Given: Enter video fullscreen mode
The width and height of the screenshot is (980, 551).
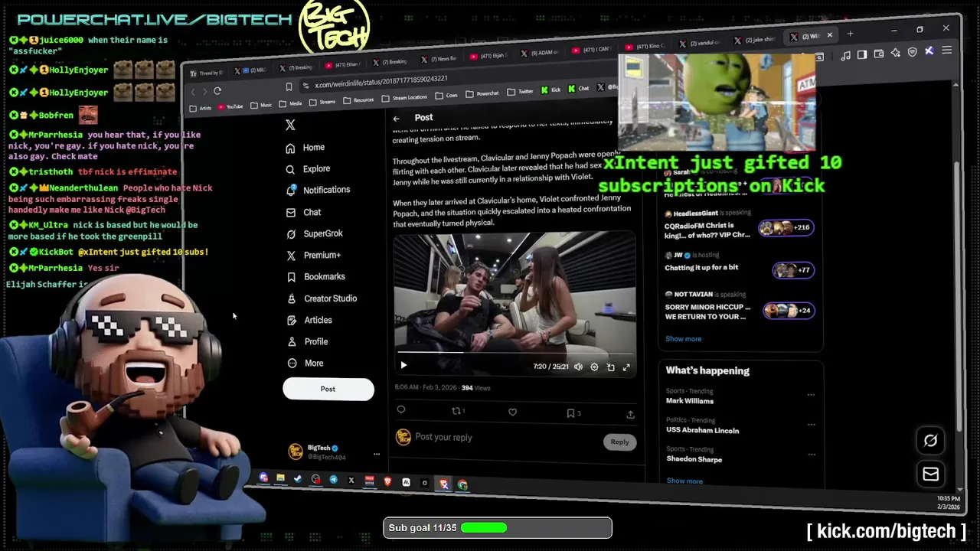Looking at the screenshot, I should point(626,367).
